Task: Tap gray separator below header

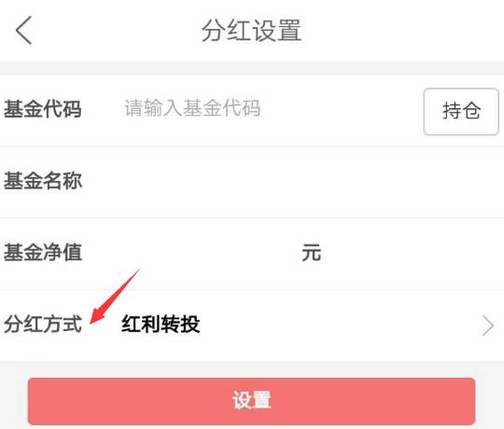Action: click(x=252, y=68)
